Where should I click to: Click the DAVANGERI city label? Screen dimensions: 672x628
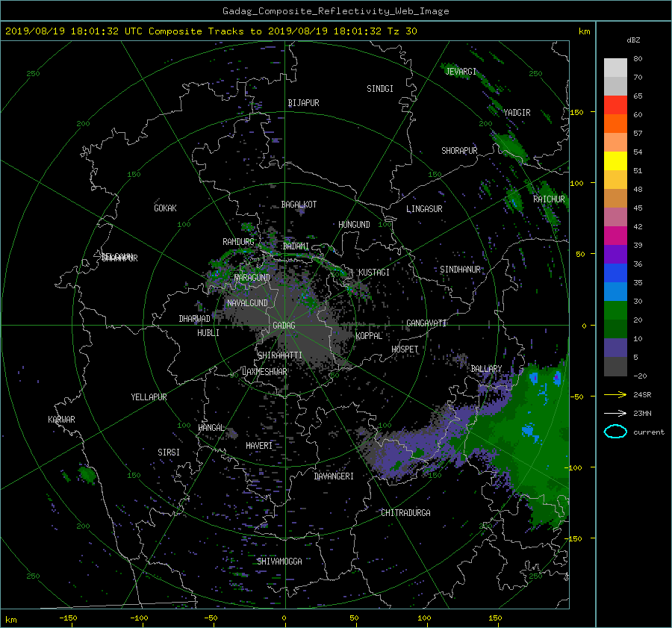click(x=334, y=476)
